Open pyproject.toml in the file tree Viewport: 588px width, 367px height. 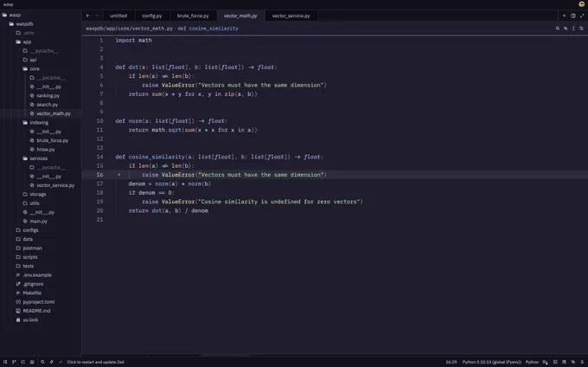(39, 302)
